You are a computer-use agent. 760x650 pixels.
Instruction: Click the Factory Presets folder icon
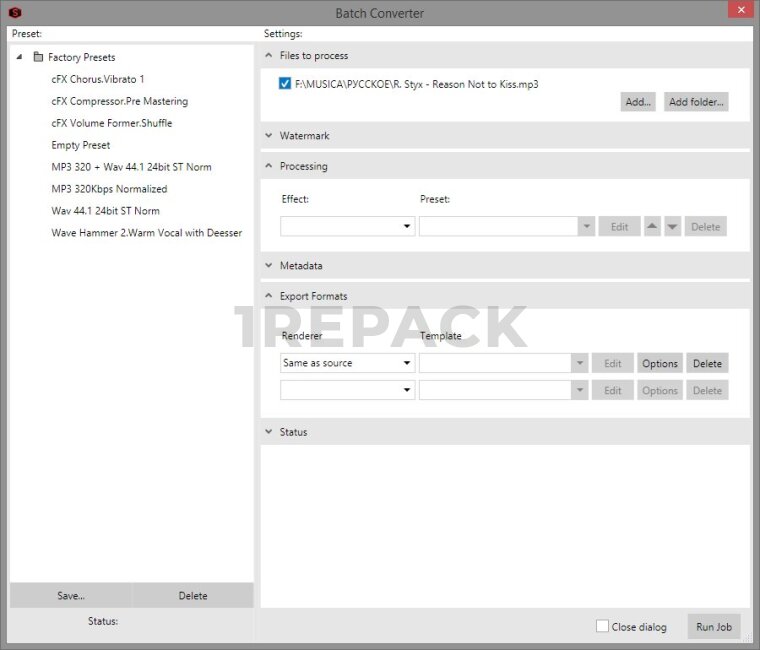38,57
